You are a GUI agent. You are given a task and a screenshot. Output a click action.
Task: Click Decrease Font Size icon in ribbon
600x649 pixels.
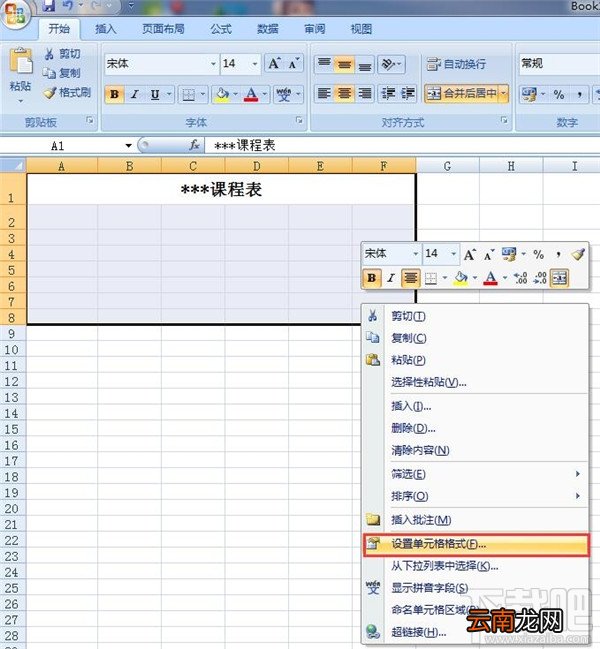pyautogui.click(x=294, y=64)
